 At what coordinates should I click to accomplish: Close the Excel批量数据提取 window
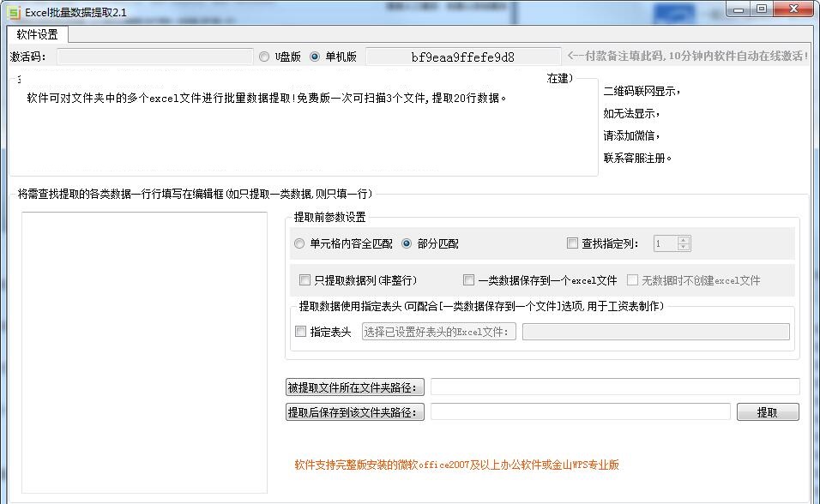click(793, 9)
